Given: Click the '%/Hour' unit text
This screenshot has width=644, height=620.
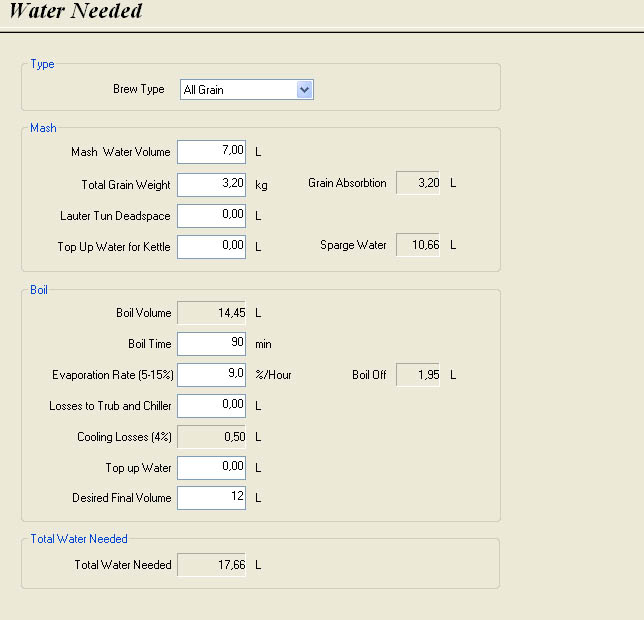Looking at the screenshot, I should coord(273,375).
